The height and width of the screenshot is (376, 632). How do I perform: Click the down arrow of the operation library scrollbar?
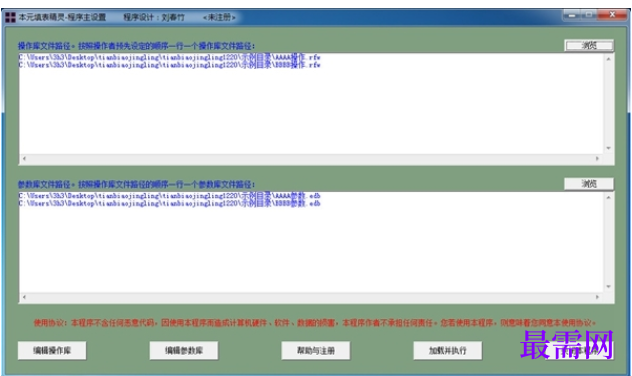click(x=609, y=148)
